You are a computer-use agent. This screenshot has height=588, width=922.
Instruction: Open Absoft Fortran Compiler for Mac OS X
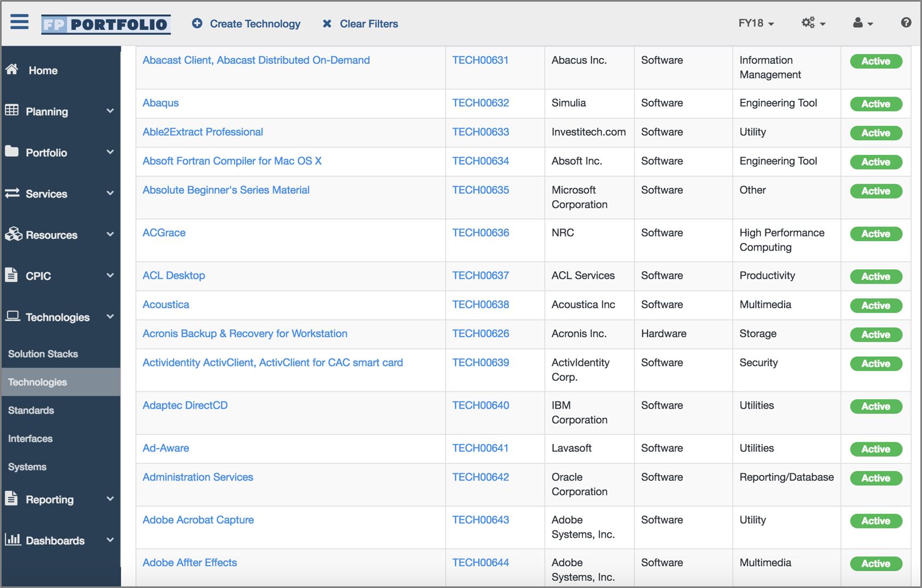[232, 161]
